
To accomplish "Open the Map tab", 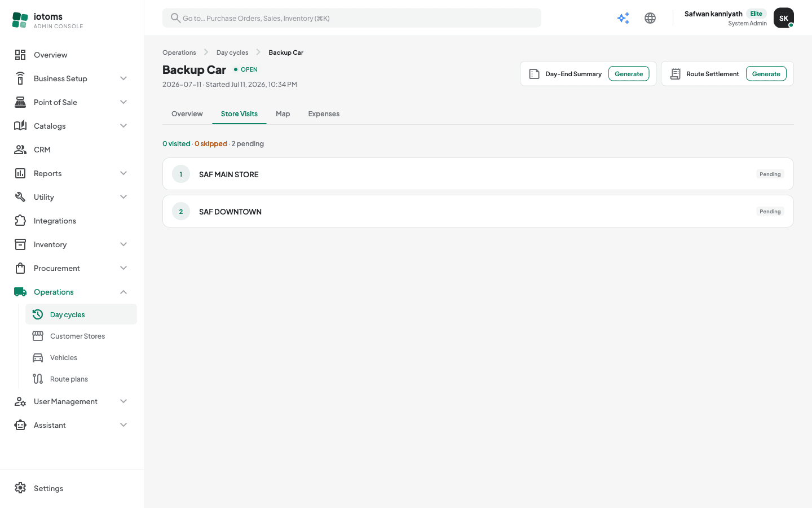I will pos(283,114).
